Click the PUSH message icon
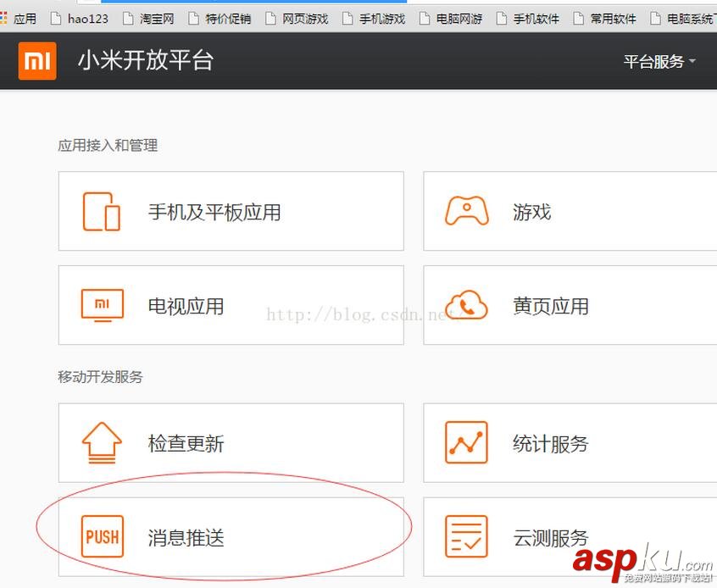 pos(102,537)
